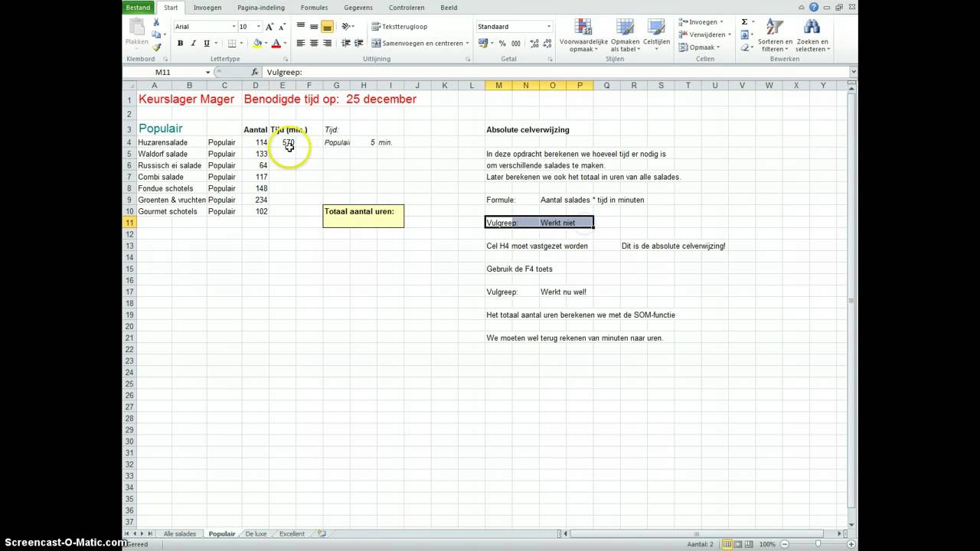The width and height of the screenshot is (980, 551).
Task: Toggle italic formatting
Action: [194, 44]
